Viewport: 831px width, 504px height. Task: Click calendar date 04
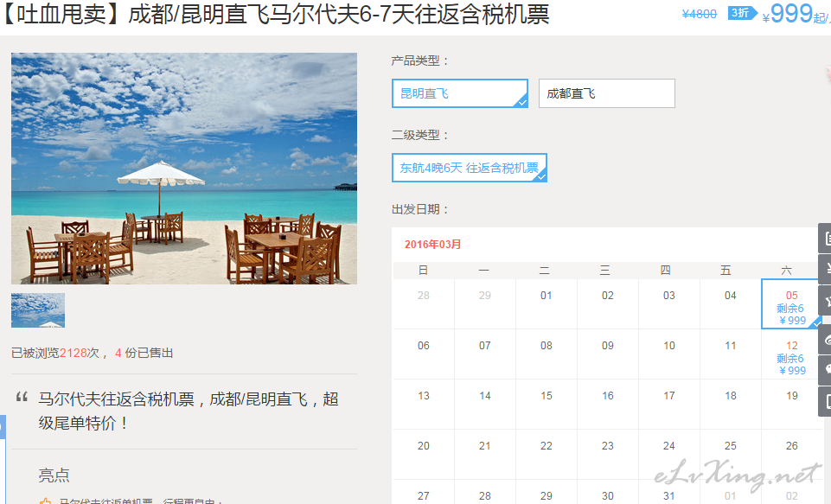(x=731, y=295)
